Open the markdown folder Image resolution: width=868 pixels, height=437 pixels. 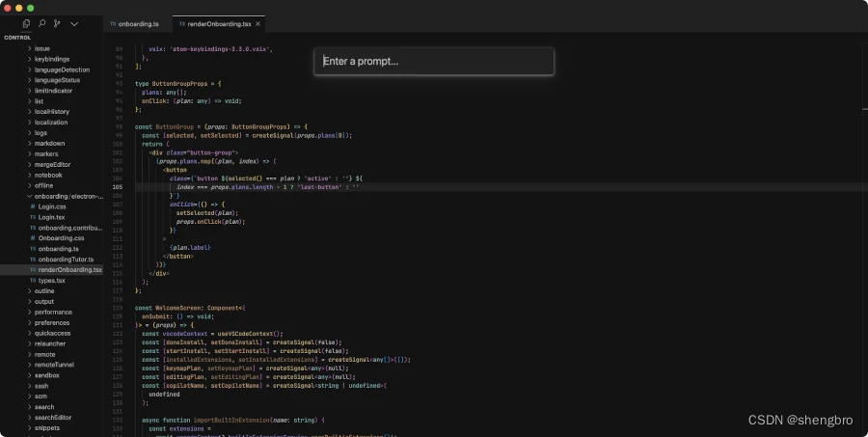click(x=51, y=144)
